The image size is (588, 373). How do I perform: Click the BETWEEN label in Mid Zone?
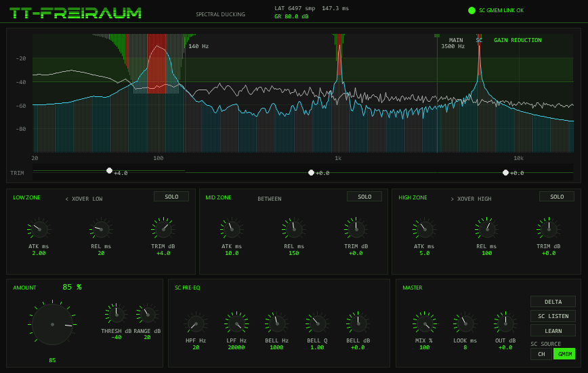click(269, 199)
